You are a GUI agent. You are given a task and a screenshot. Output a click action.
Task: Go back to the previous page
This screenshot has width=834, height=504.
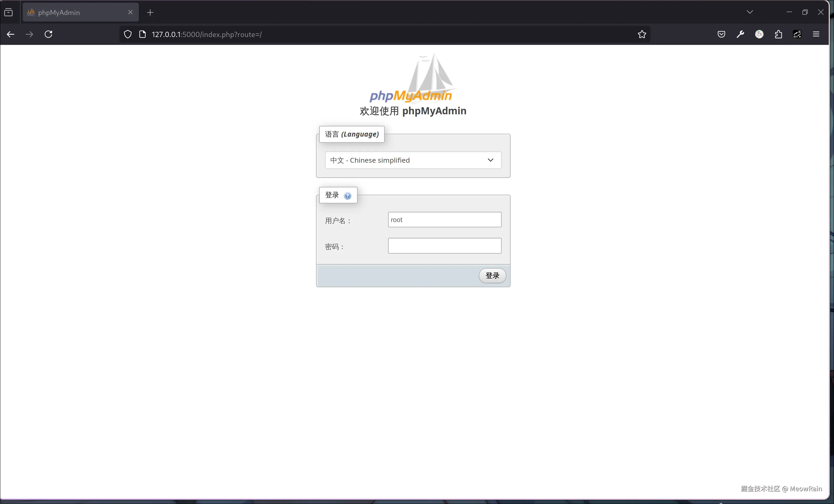pos(11,34)
